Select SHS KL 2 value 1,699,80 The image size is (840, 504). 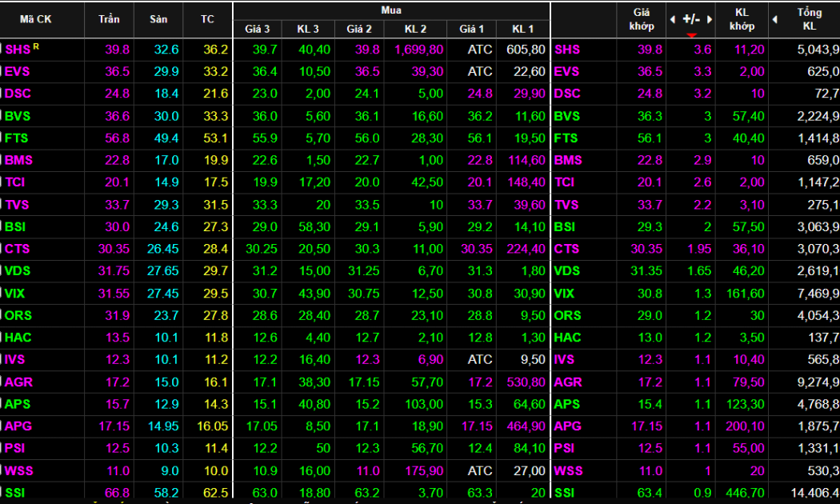(419, 50)
